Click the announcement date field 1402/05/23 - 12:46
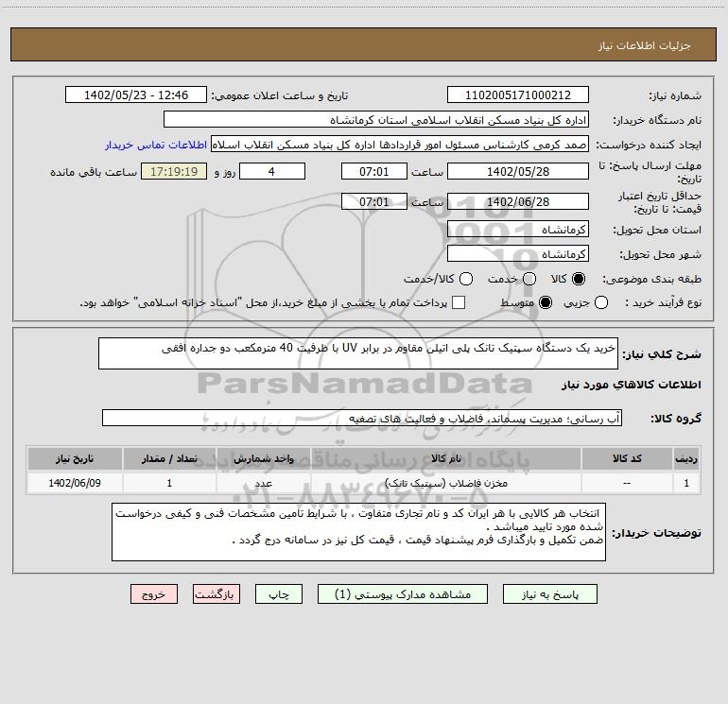 136,95
